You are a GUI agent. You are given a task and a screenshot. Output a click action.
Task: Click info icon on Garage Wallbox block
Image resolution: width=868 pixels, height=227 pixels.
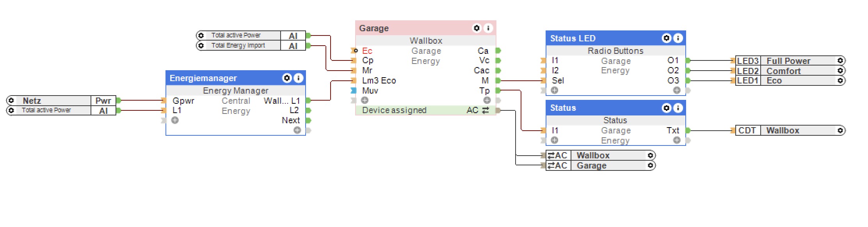[488, 28]
